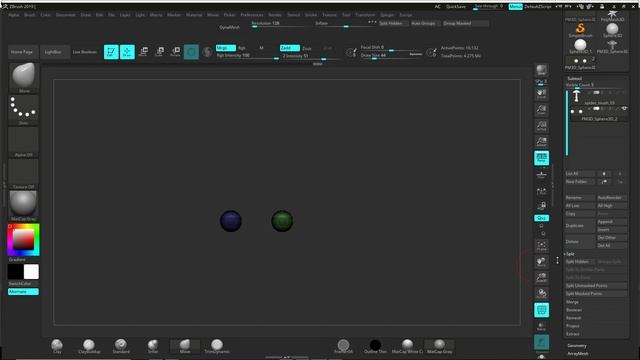Toggle the Mrgb mode button
Screen dimensions: 640x360
point(226,48)
